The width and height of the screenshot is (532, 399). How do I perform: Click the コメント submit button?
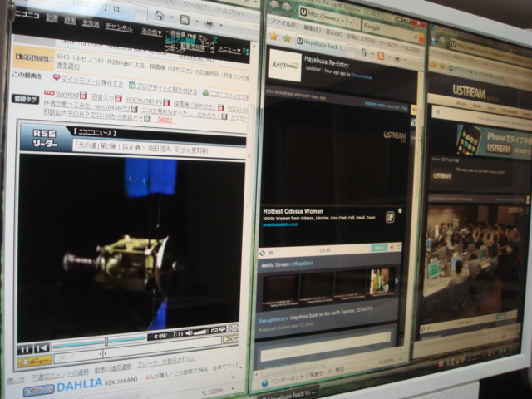tap(231, 338)
